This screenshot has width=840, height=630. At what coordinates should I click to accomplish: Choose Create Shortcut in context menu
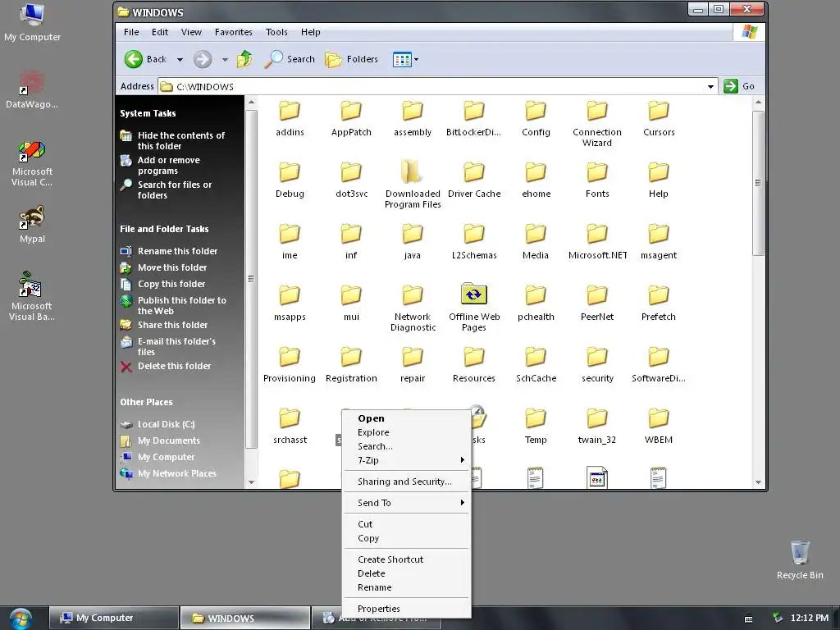click(407, 559)
